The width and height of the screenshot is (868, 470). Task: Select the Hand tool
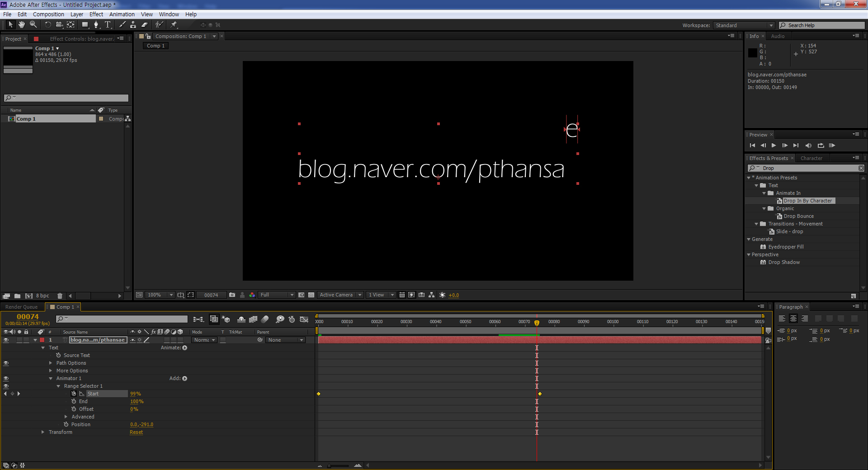click(21, 25)
